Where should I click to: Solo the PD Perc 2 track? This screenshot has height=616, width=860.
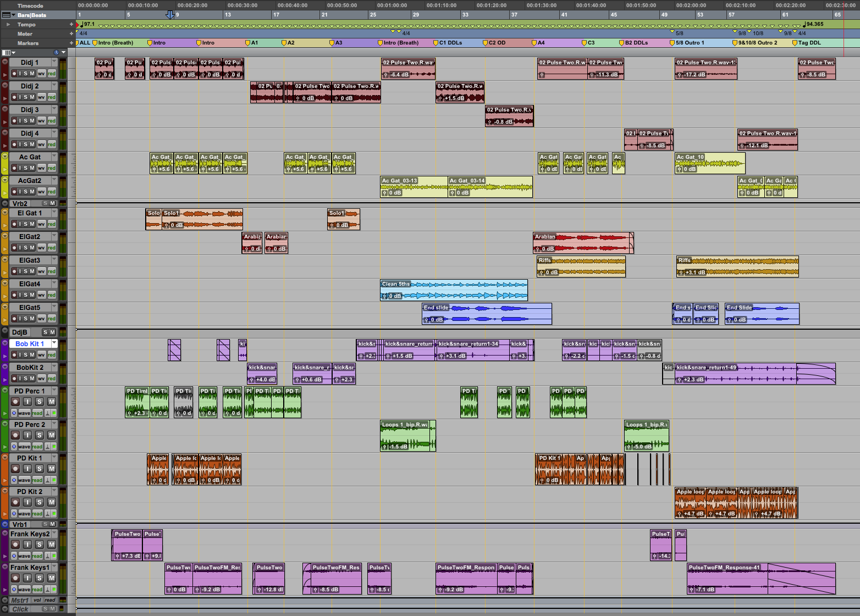[39, 435]
